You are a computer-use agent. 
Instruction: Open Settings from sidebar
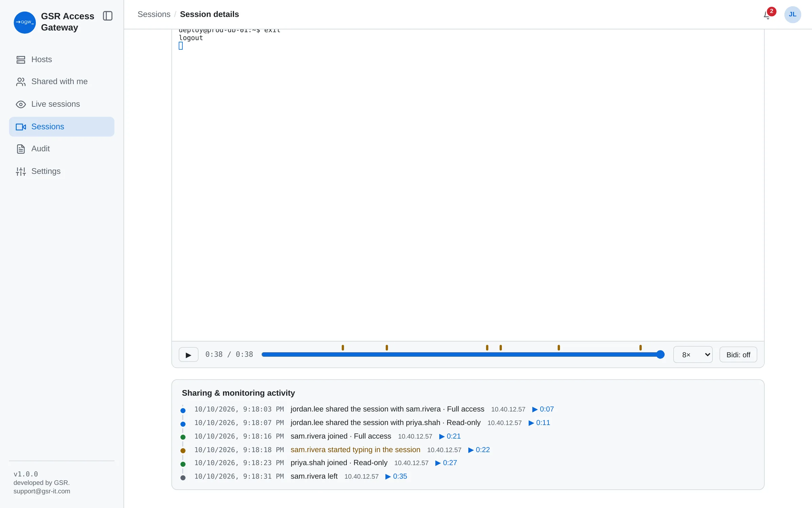62,171
